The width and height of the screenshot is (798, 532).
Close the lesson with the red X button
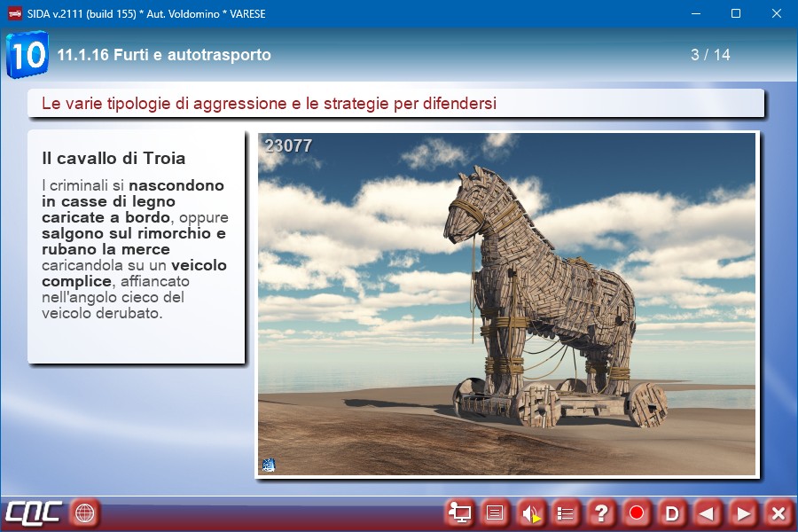[x=778, y=512]
